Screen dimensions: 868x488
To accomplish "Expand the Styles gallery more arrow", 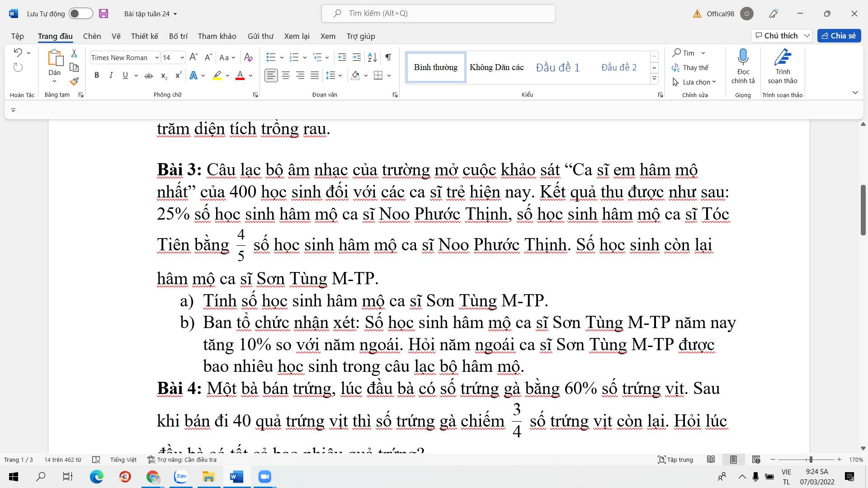I will click(x=654, y=79).
